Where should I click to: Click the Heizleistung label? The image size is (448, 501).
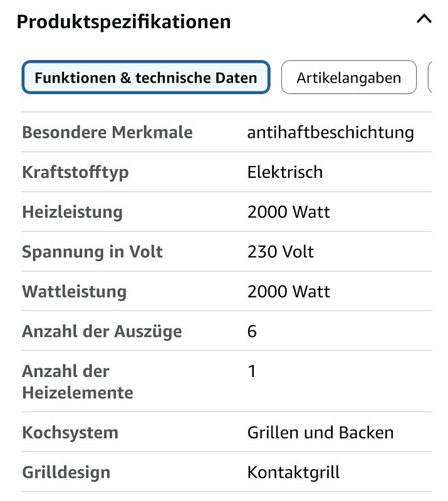tap(72, 212)
